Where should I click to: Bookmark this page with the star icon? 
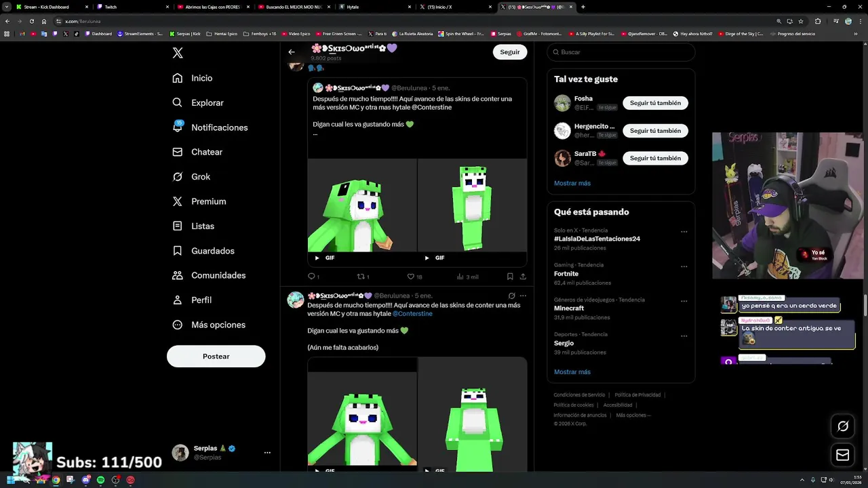[x=801, y=21]
